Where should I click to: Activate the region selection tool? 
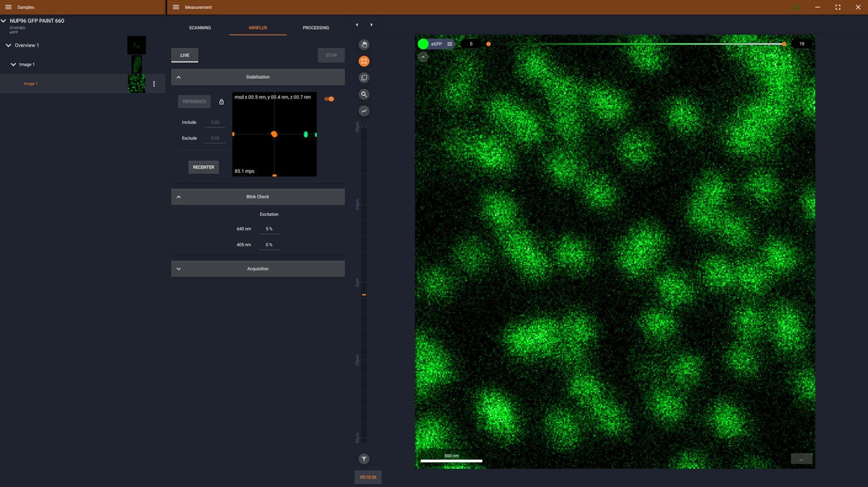pyautogui.click(x=364, y=61)
